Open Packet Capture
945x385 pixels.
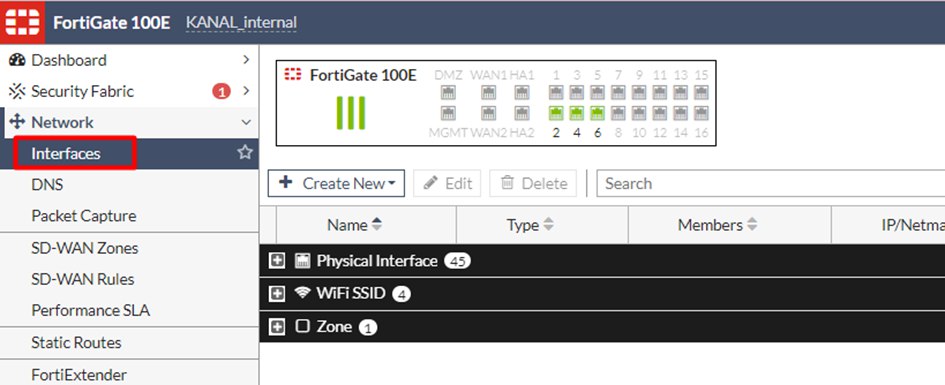coord(84,216)
